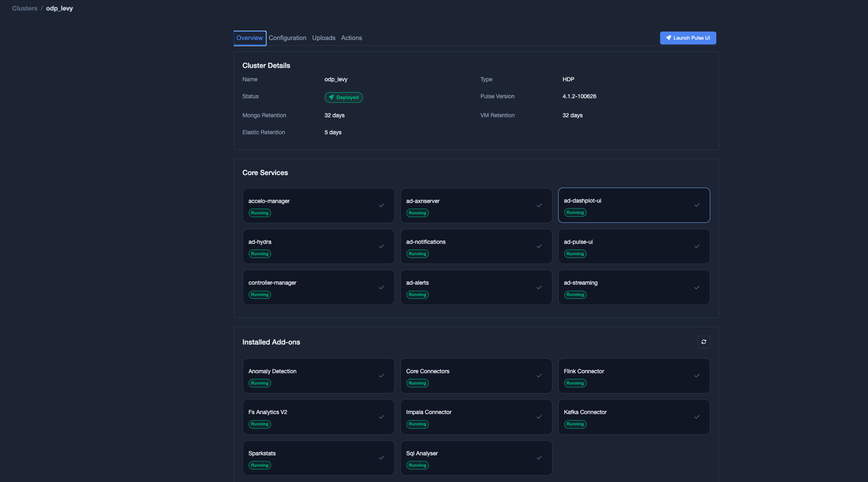Select the controller-manager service card

tap(318, 288)
